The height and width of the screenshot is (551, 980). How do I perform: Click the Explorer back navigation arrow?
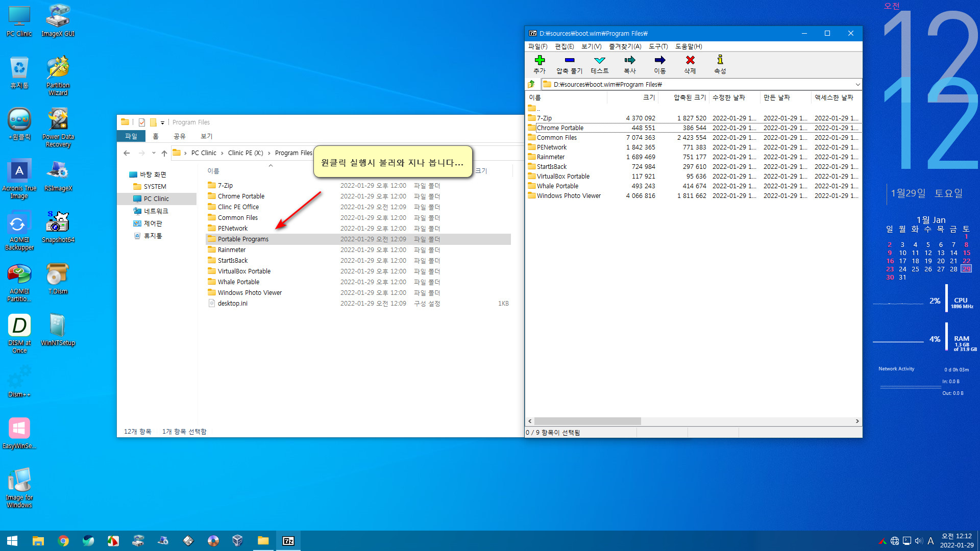coord(127,153)
